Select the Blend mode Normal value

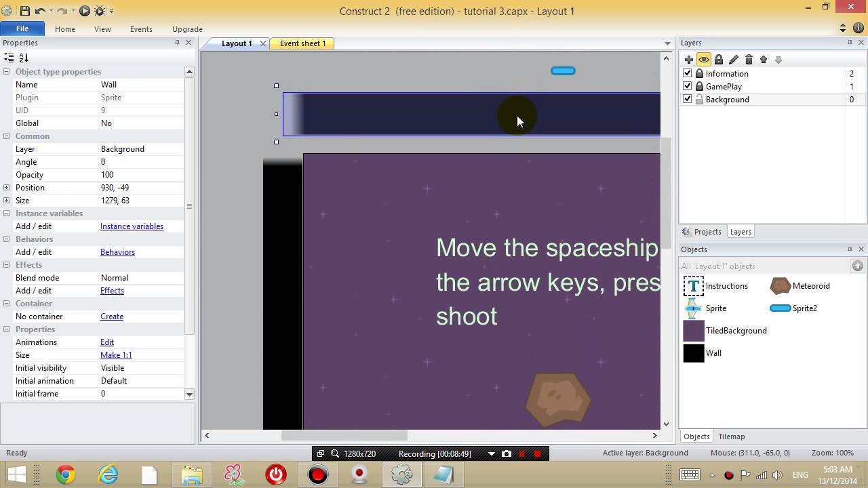[x=141, y=278]
